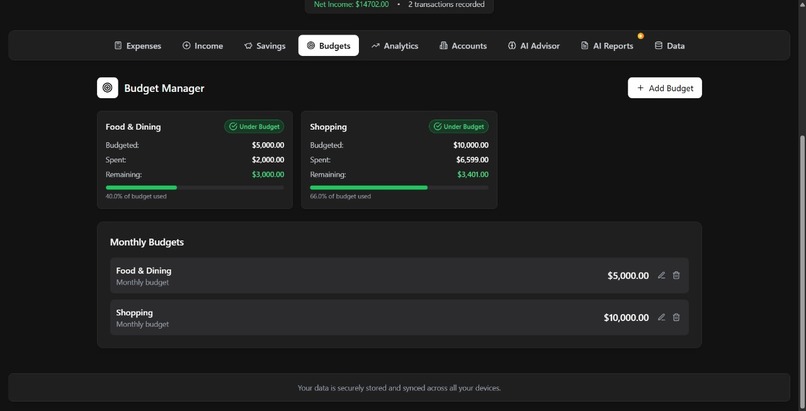
Task: Click the Net Income $14702.00 text
Action: [x=351, y=4]
